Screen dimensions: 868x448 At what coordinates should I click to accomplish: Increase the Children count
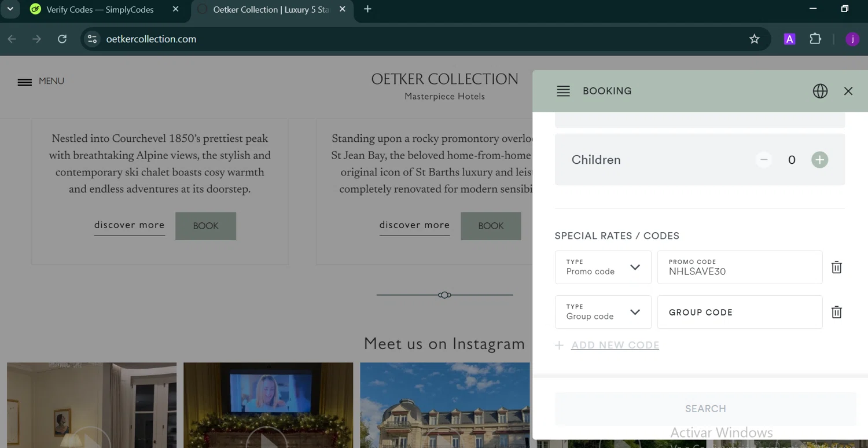[819, 160]
